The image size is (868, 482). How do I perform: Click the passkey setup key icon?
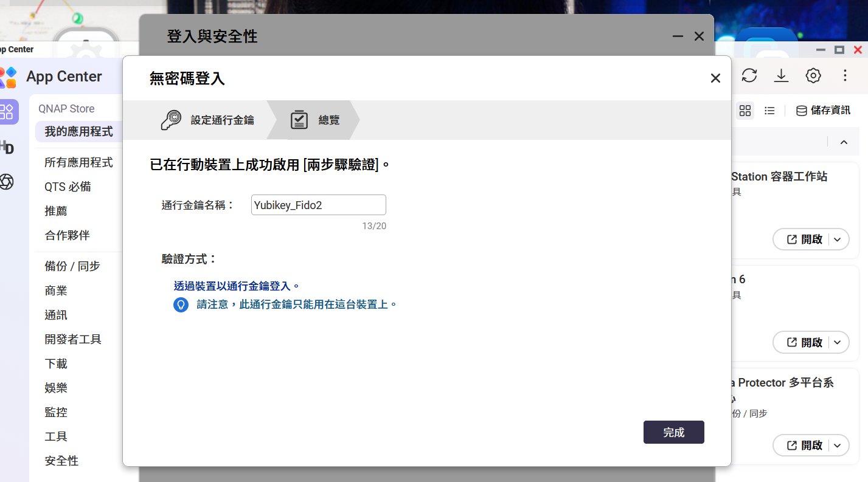click(x=171, y=120)
